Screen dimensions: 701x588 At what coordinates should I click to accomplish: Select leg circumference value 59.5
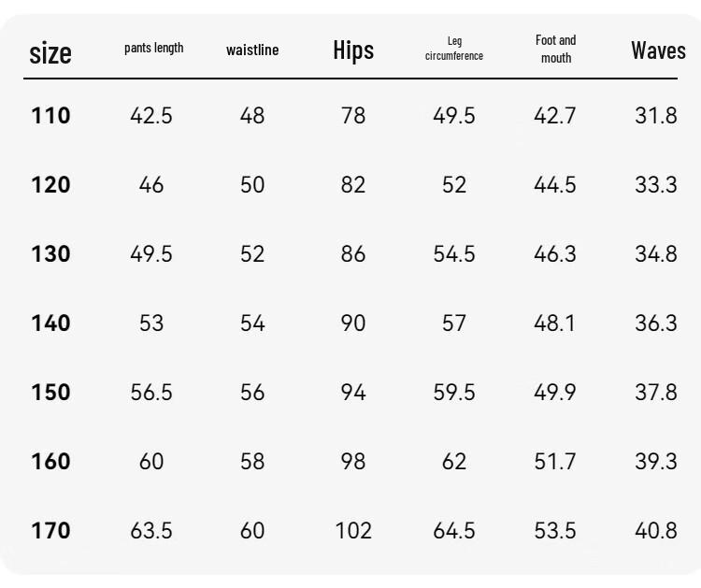(453, 392)
